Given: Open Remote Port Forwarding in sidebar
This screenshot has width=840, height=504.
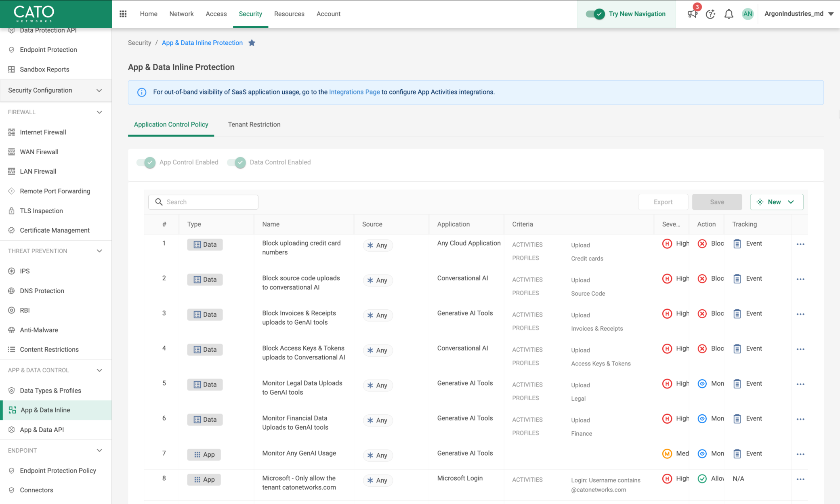Looking at the screenshot, I should pos(56,191).
